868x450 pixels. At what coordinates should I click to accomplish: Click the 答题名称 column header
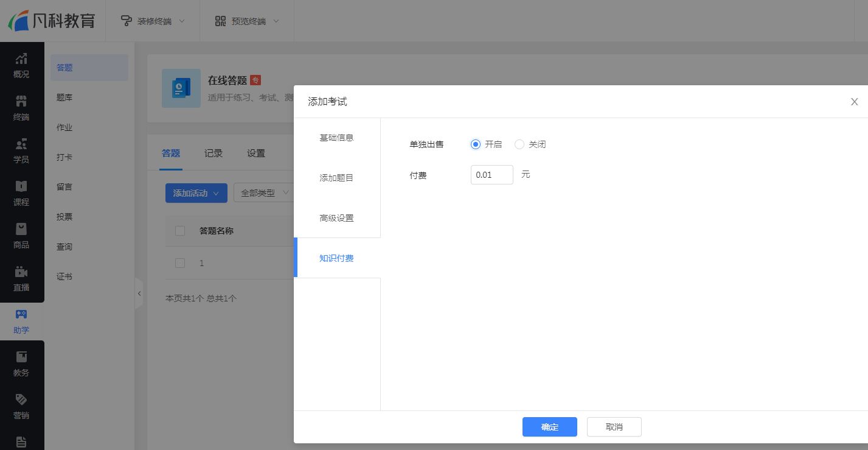[217, 231]
